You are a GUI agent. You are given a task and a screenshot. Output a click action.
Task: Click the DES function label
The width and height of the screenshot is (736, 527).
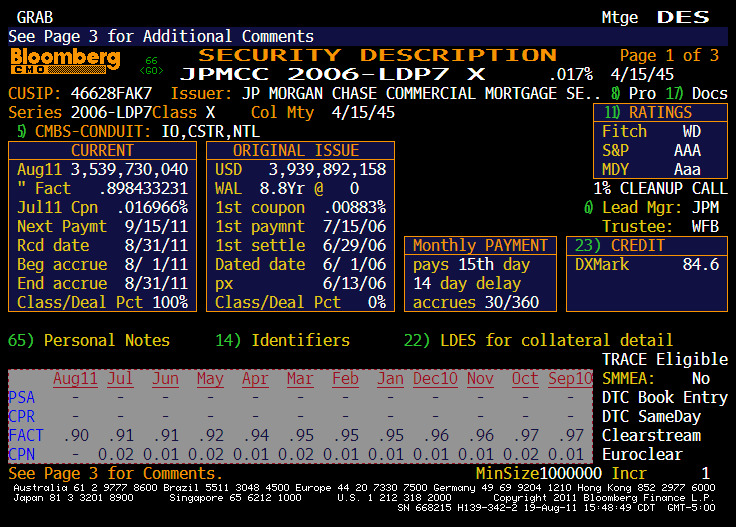(x=683, y=17)
